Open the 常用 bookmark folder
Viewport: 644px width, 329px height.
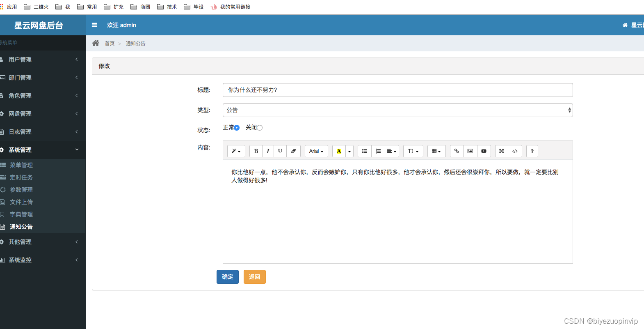(87, 7)
